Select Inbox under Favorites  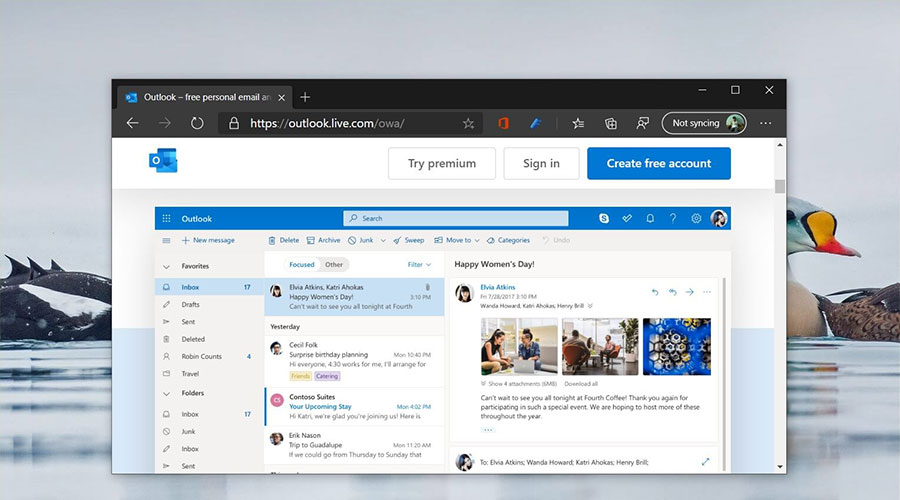(210, 287)
